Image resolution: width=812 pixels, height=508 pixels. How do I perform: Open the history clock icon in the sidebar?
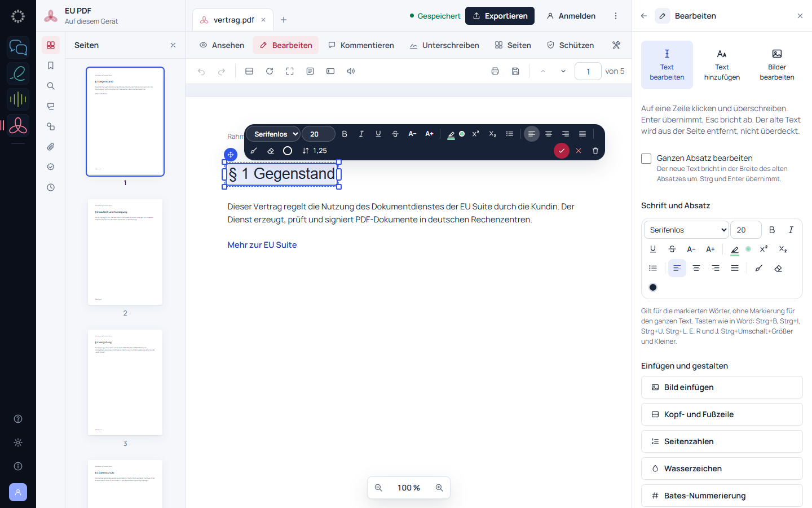coord(51,187)
